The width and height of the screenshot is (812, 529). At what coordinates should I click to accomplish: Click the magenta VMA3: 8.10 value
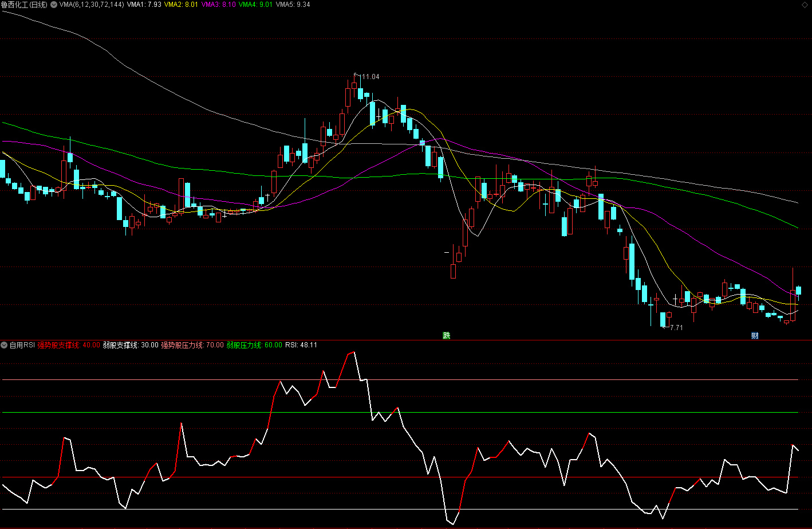pos(219,5)
